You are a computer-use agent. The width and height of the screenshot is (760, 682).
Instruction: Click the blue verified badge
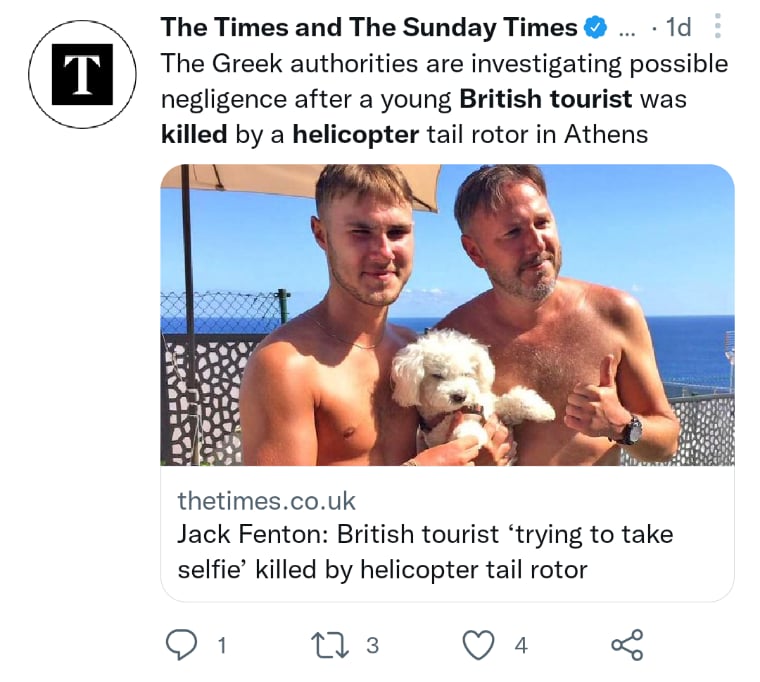(x=596, y=28)
